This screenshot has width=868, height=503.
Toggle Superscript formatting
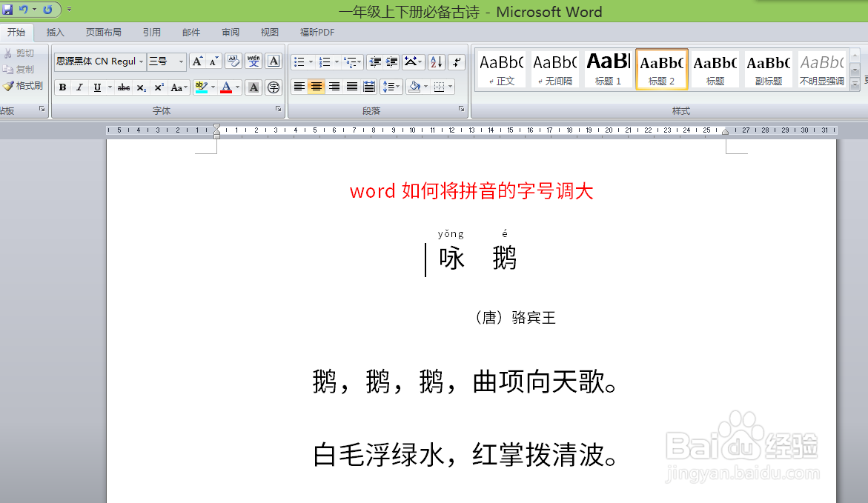pyautogui.click(x=159, y=87)
